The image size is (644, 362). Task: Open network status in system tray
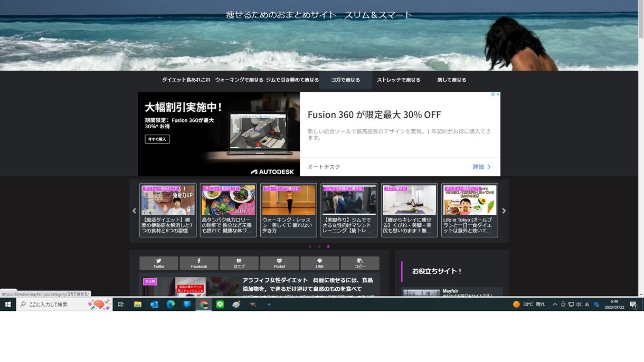[571, 304]
